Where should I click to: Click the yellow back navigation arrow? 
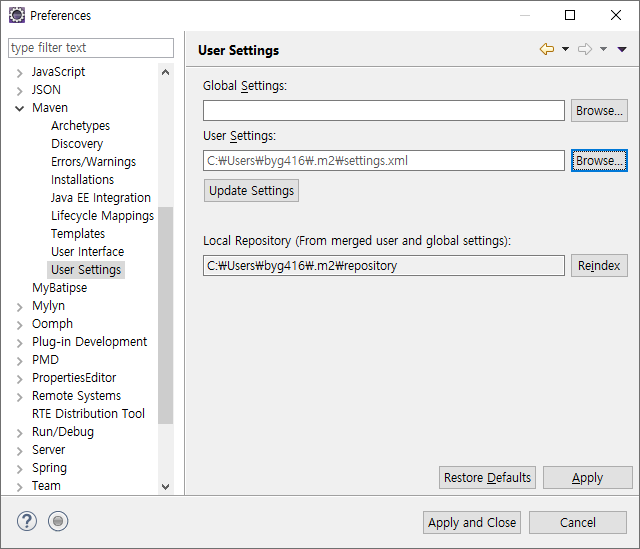click(547, 49)
